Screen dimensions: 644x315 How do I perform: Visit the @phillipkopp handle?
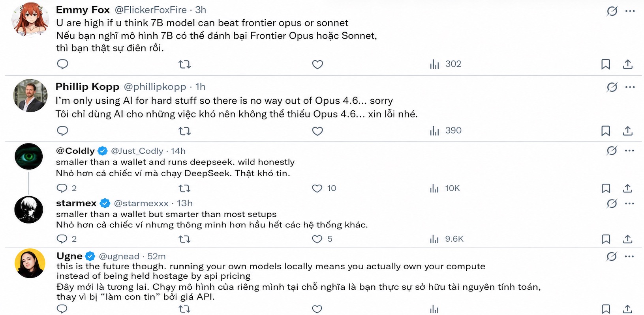pos(155,87)
